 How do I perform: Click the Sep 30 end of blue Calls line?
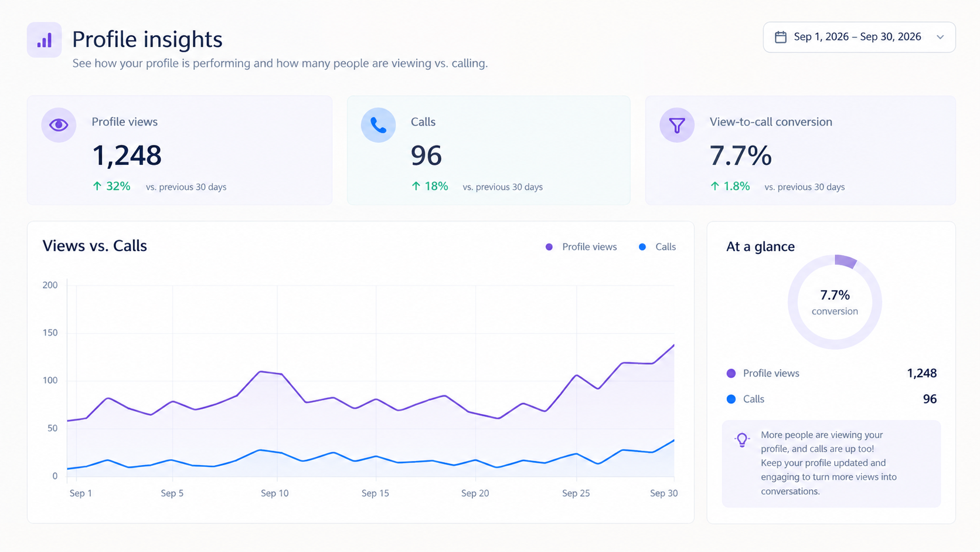pos(673,440)
